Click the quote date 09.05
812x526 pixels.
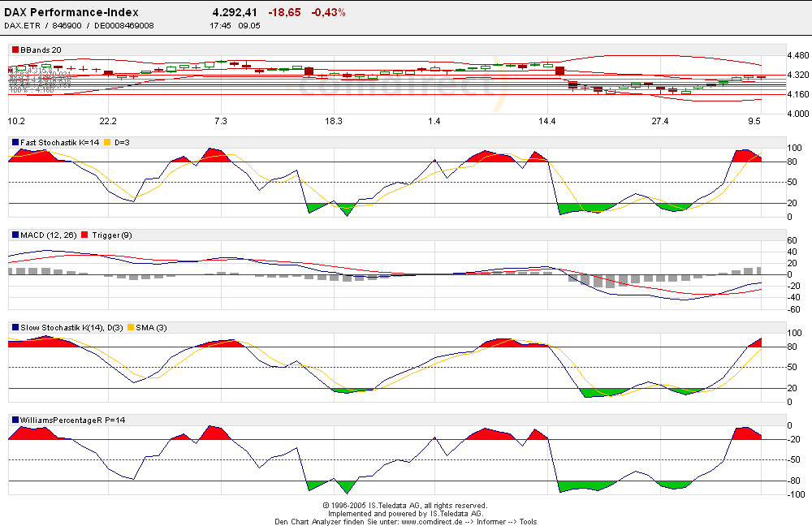(x=249, y=25)
